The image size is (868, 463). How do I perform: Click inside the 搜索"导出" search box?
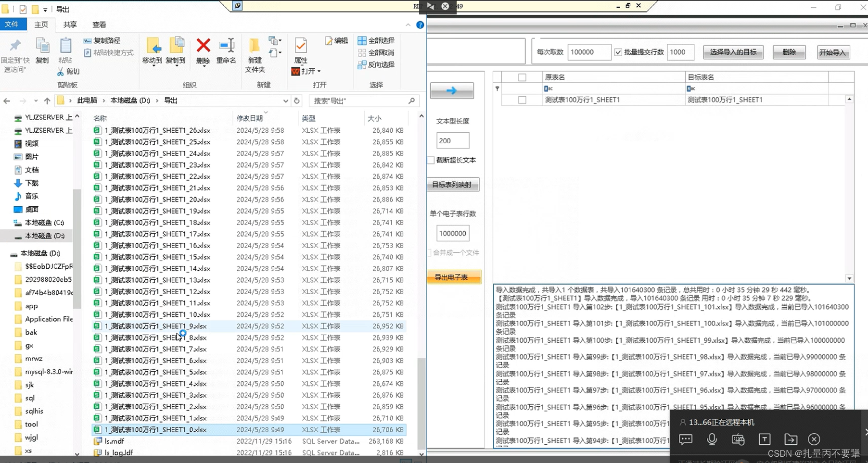[x=361, y=100]
